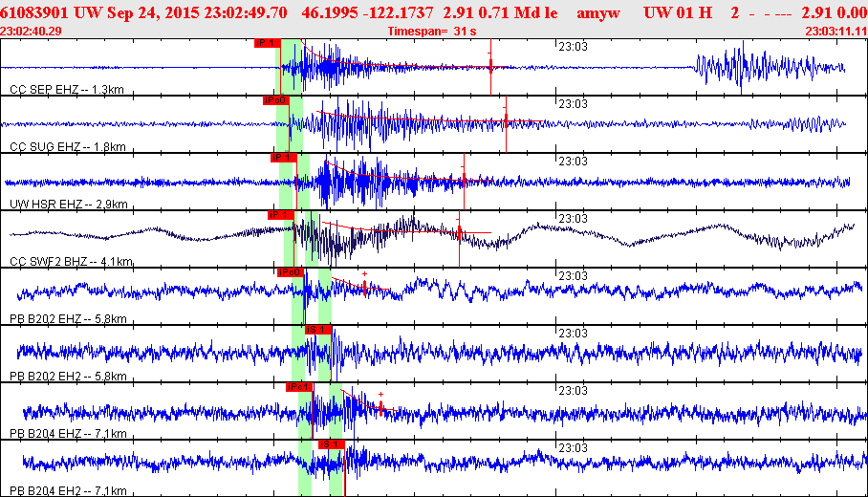
Task: Click the Timespan 31 s header text
Action: [x=431, y=32]
